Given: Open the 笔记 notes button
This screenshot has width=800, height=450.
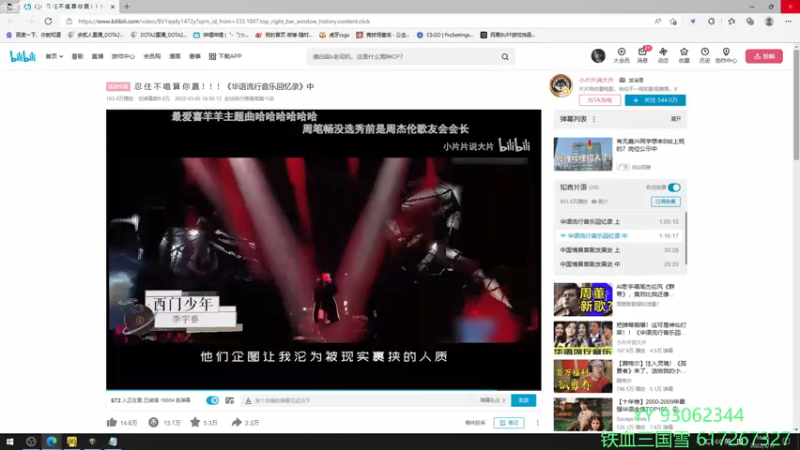Looking at the screenshot, I should (x=509, y=422).
